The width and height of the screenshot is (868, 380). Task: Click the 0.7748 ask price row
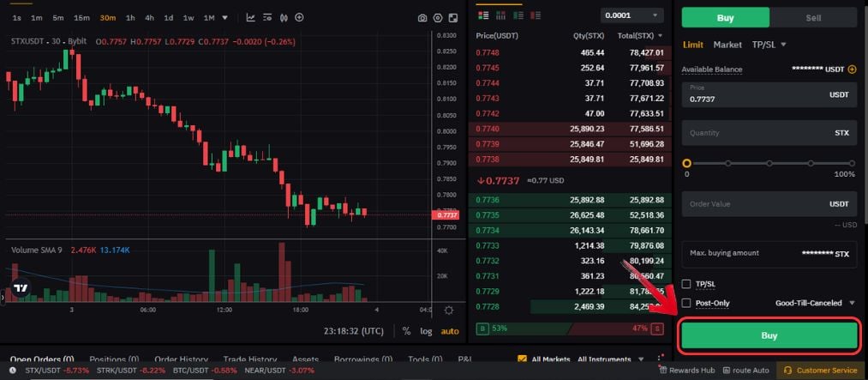(x=570, y=53)
